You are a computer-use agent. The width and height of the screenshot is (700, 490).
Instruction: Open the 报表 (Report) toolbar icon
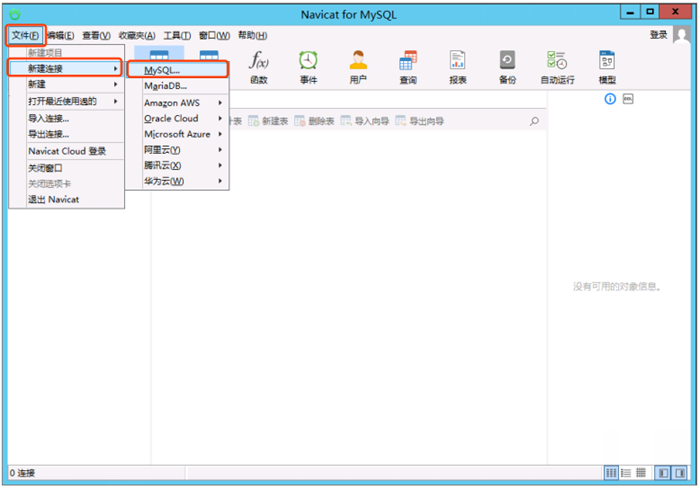[457, 66]
